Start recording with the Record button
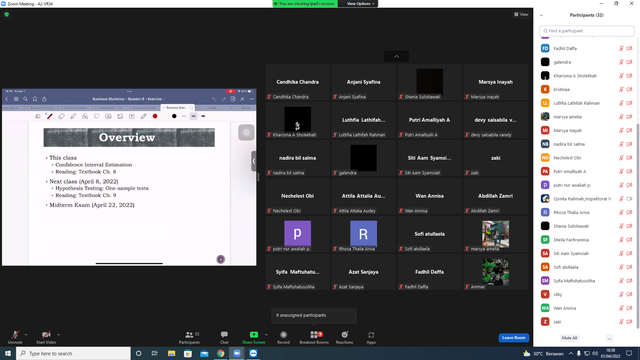The image size is (640, 360). coord(283,337)
